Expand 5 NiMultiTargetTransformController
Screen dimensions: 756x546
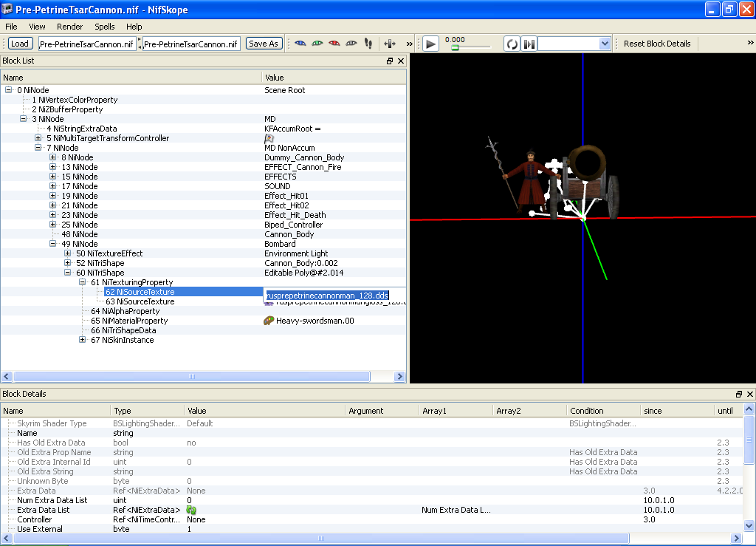coord(38,138)
